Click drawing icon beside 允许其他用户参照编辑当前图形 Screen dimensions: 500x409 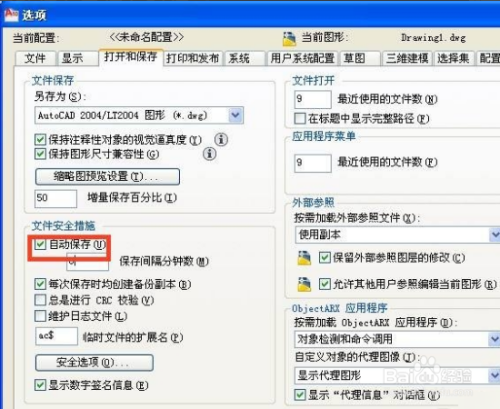click(304, 284)
